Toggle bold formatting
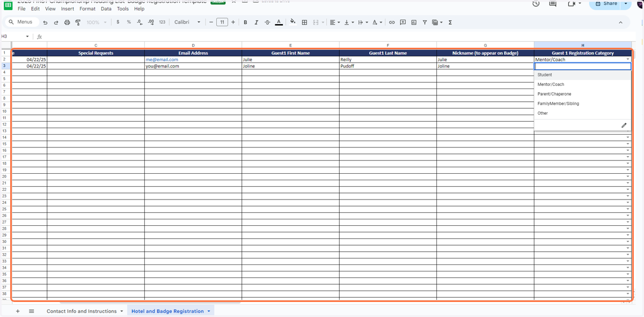 click(x=245, y=23)
